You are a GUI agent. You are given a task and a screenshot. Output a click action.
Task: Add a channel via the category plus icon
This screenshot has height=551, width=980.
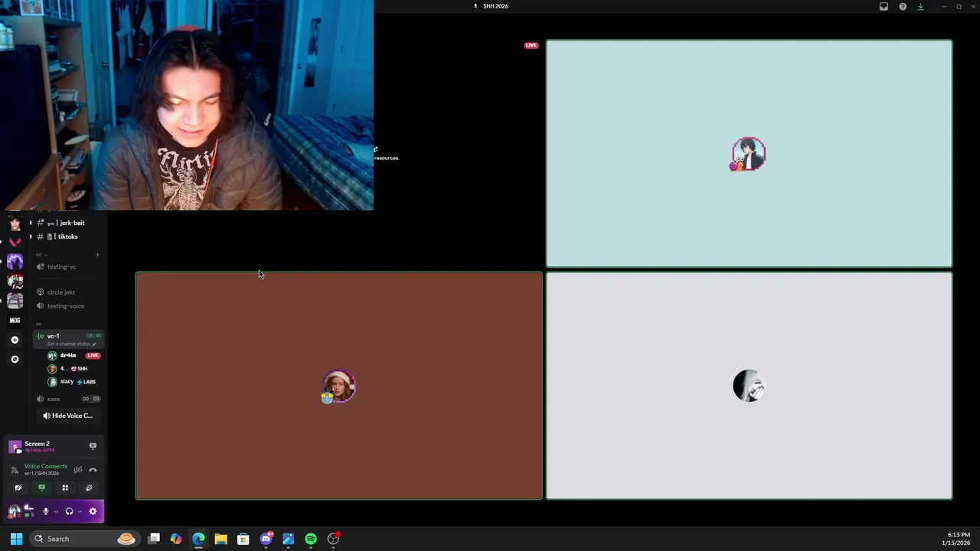click(x=97, y=255)
